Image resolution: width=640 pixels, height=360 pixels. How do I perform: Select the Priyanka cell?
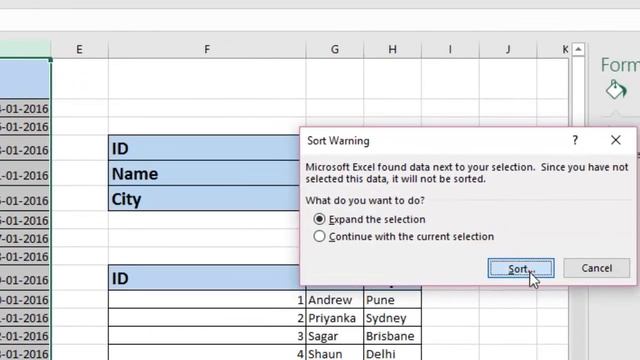coord(334,318)
